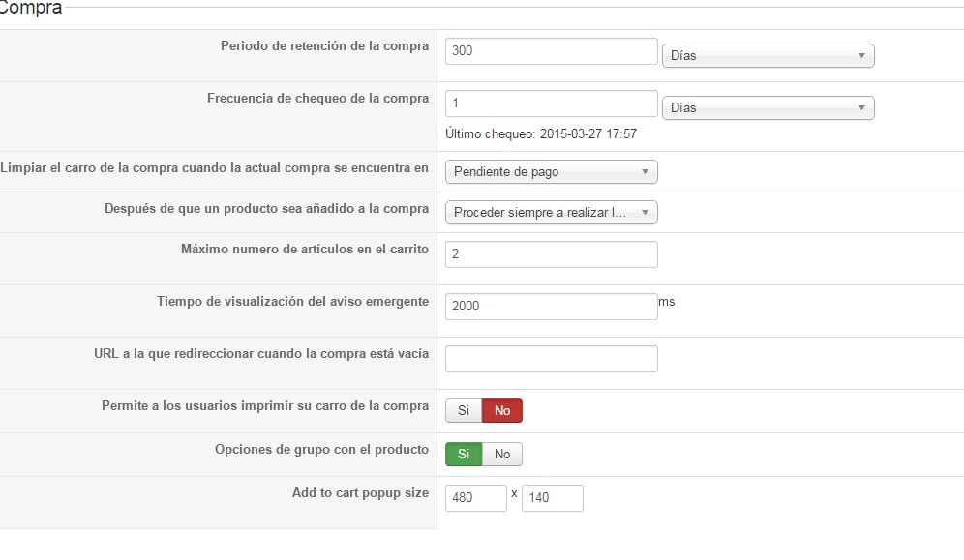Screen dimensions: 964x560
Task: Focus the popup display time field
Action: tap(551, 307)
